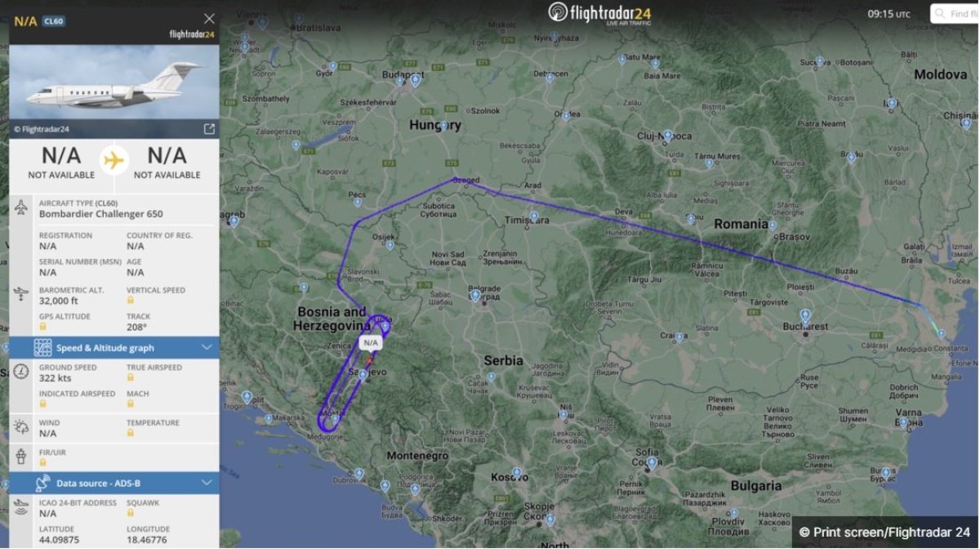
Task: Click the Budapest airport pin
Action: 415,80
